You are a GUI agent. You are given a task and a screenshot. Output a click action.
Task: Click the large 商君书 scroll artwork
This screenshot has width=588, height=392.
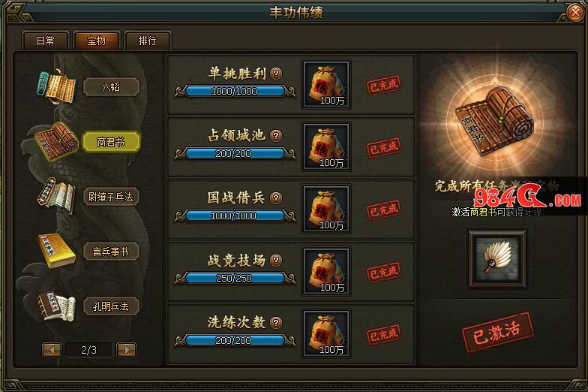pyautogui.click(x=494, y=122)
